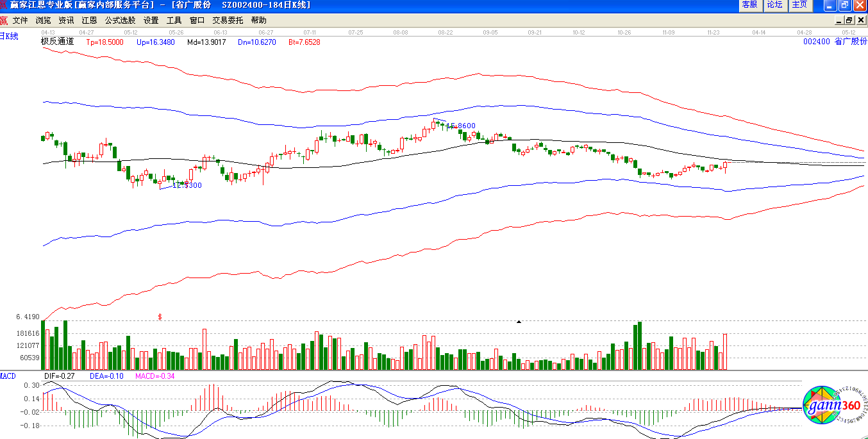The width and height of the screenshot is (868, 439).
Task: Click the Dn=10.6270 value
Action: coord(257,42)
